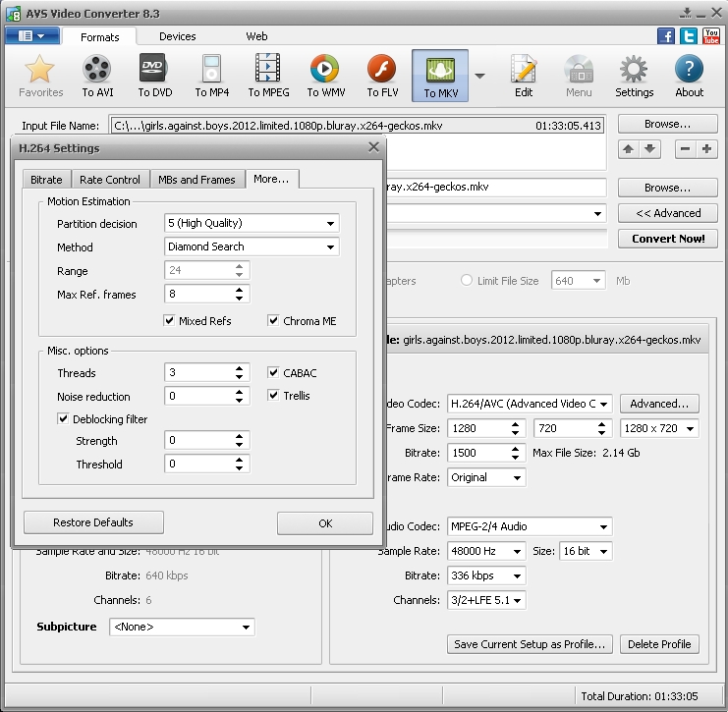The width and height of the screenshot is (728, 712).
Task: Switch to the Bitrate tab
Action: click(x=46, y=180)
